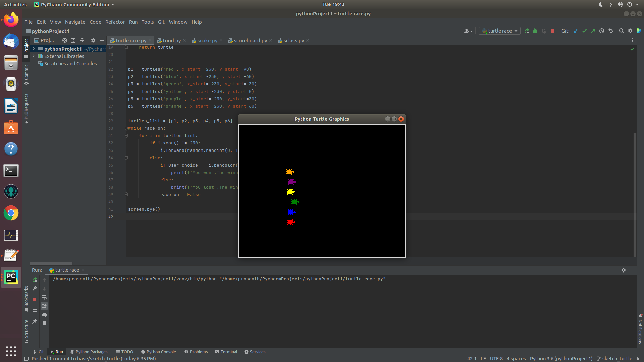This screenshot has height=362, width=644.
Task: Expand pythonProject1 tree node
Action: click(34, 49)
